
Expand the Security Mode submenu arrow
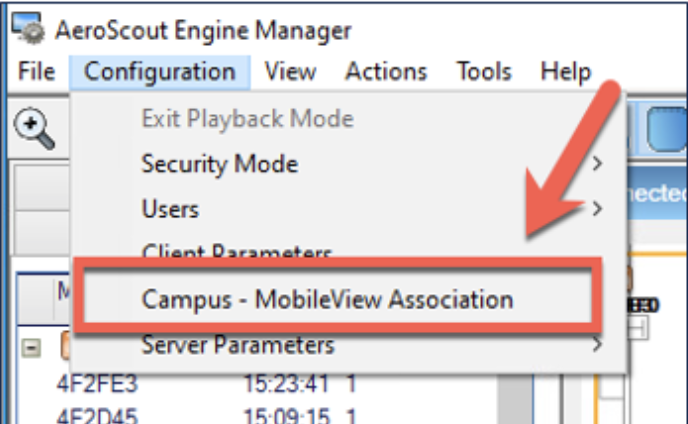[x=598, y=163]
